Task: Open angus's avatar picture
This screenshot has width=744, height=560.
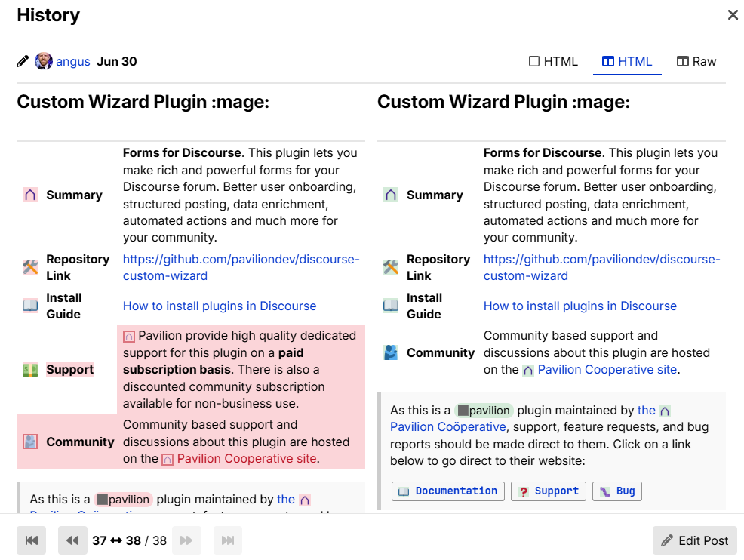Action: pyautogui.click(x=44, y=61)
